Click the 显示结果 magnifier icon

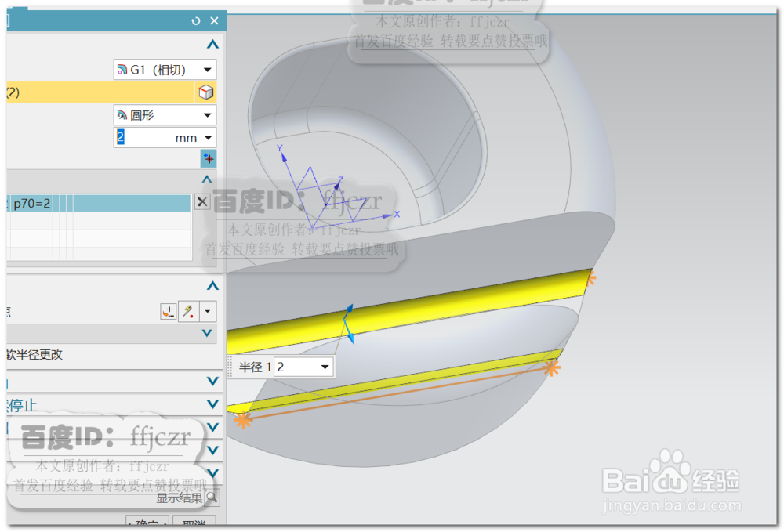[x=212, y=498]
